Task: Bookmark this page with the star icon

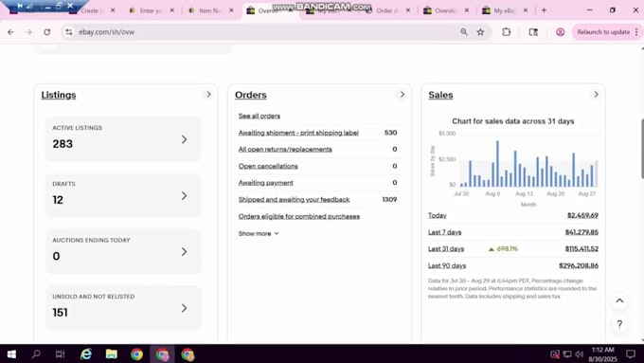Action: click(x=480, y=31)
